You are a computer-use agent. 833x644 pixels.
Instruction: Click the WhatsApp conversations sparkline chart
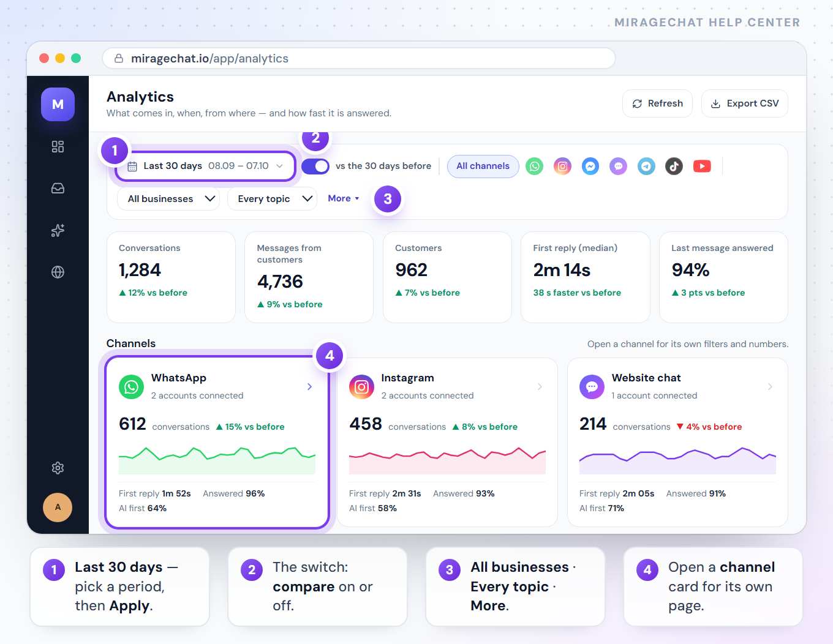(x=217, y=460)
